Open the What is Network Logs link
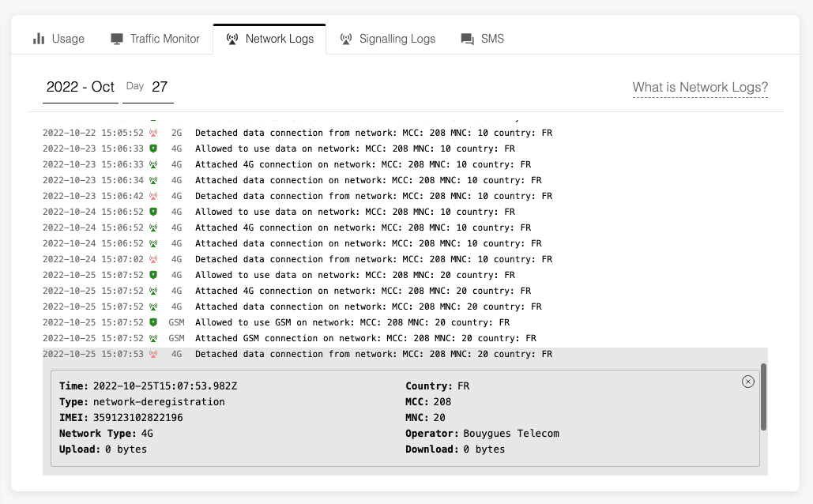The width and height of the screenshot is (813, 504). click(700, 87)
